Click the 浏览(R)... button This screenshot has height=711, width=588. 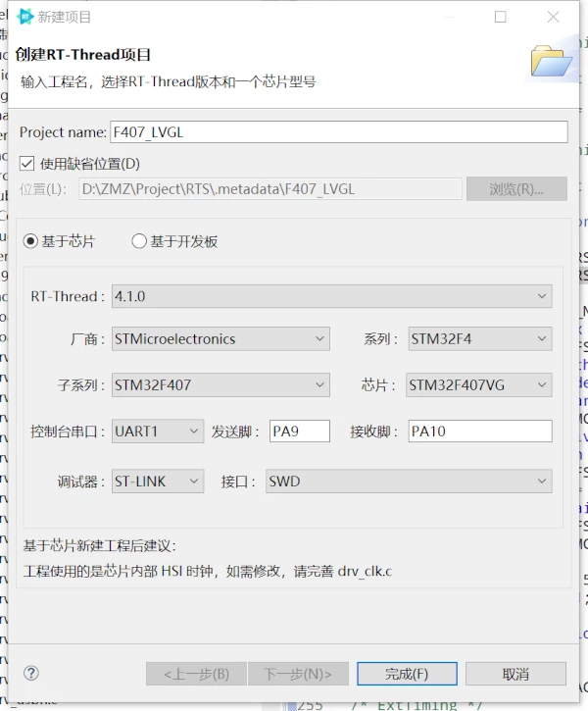click(x=516, y=189)
